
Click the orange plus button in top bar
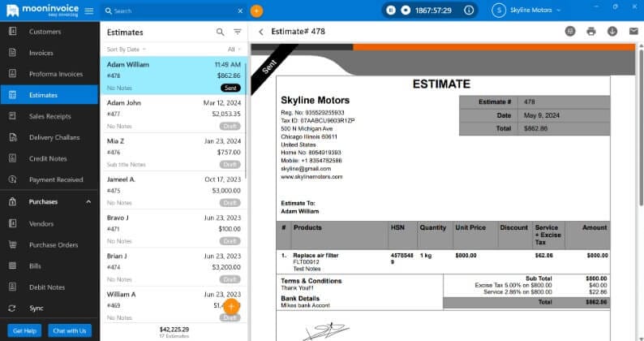point(256,11)
